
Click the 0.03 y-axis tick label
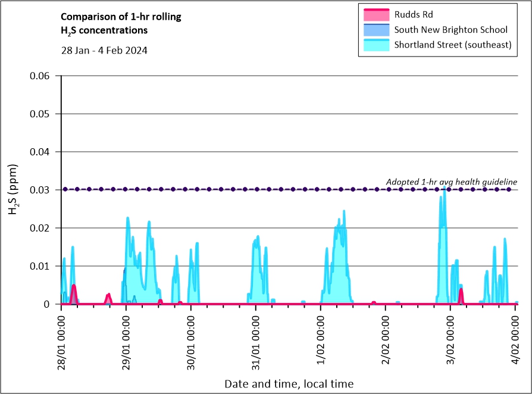[42, 190]
